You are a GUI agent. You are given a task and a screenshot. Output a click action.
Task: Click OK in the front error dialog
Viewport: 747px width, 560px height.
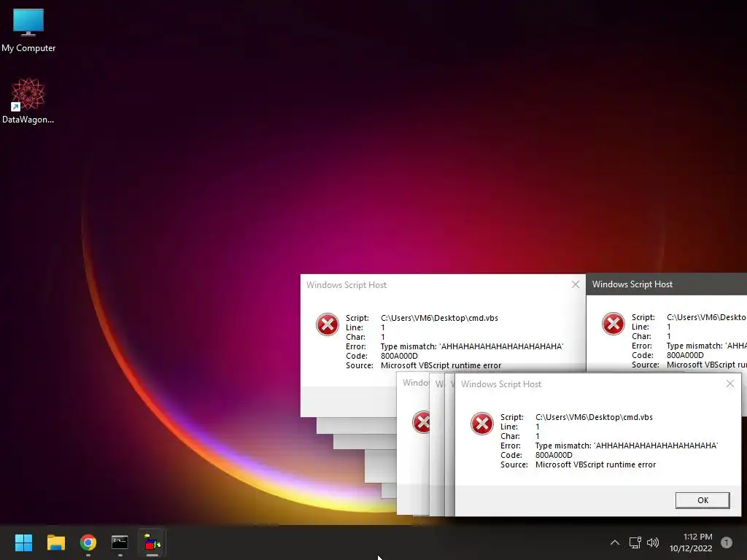tap(703, 500)
